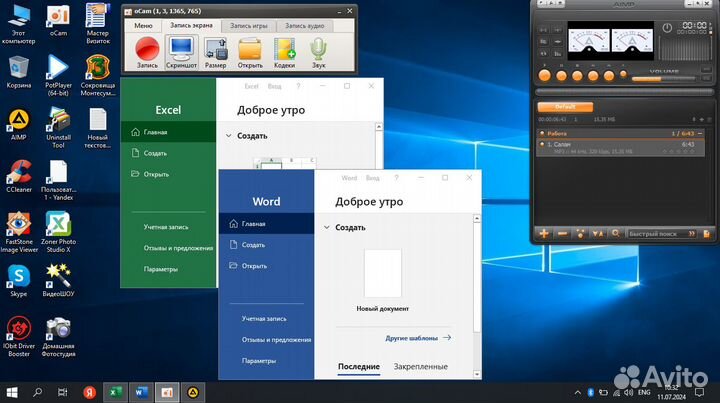
Task: Collapse the Создать section in Word
Action: pos(326,227)
